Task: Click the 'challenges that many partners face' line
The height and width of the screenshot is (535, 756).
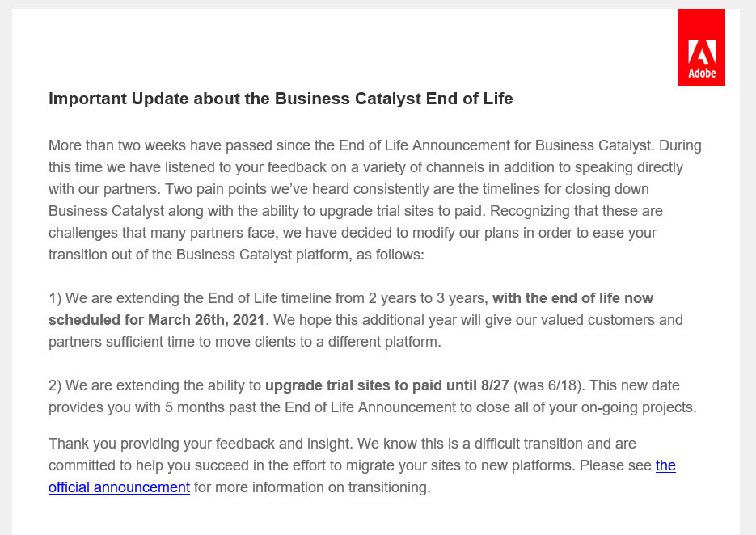Action: click(x=353, y=233)
